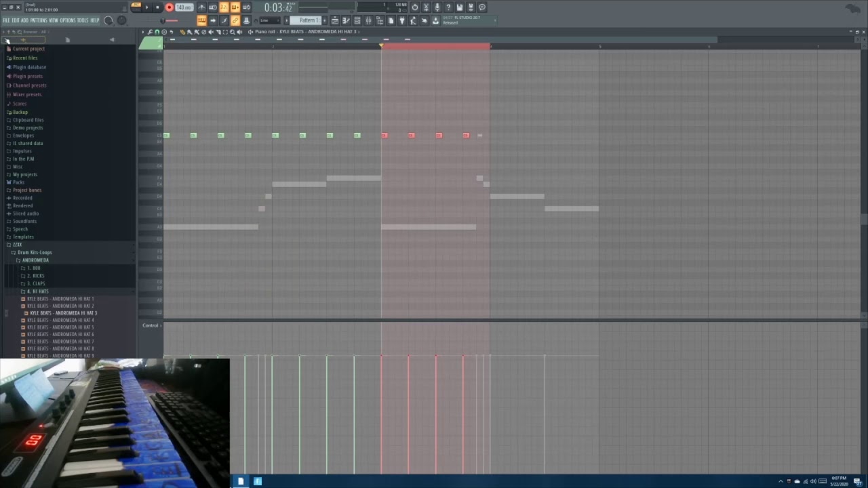
Task: Adjust the main volume knob
Action: [108, 20]
